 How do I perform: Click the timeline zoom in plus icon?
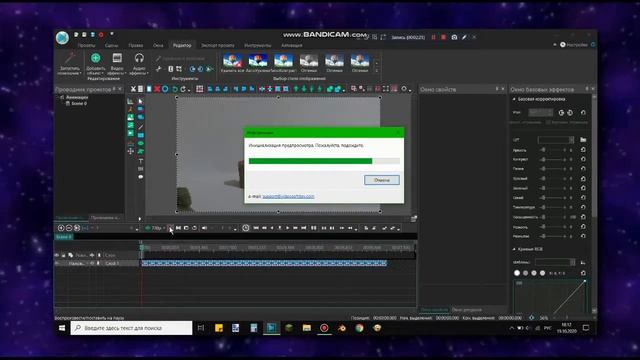(x=61, y=228)
